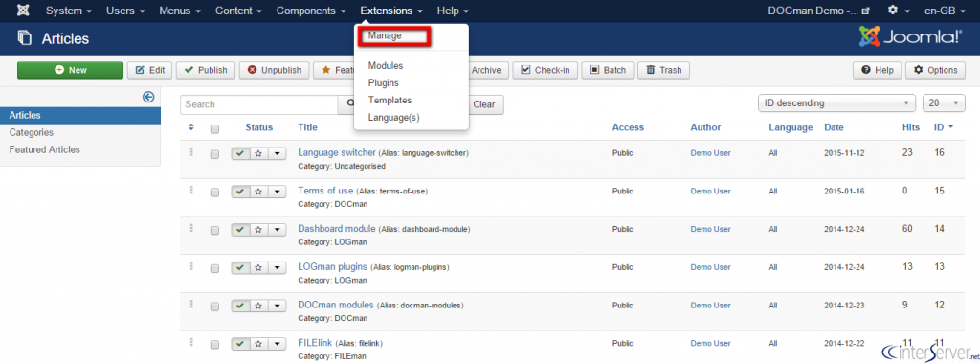This screenshot has width=980, height=364.
Task: Sort by the Hits column header
Action: 911,127
